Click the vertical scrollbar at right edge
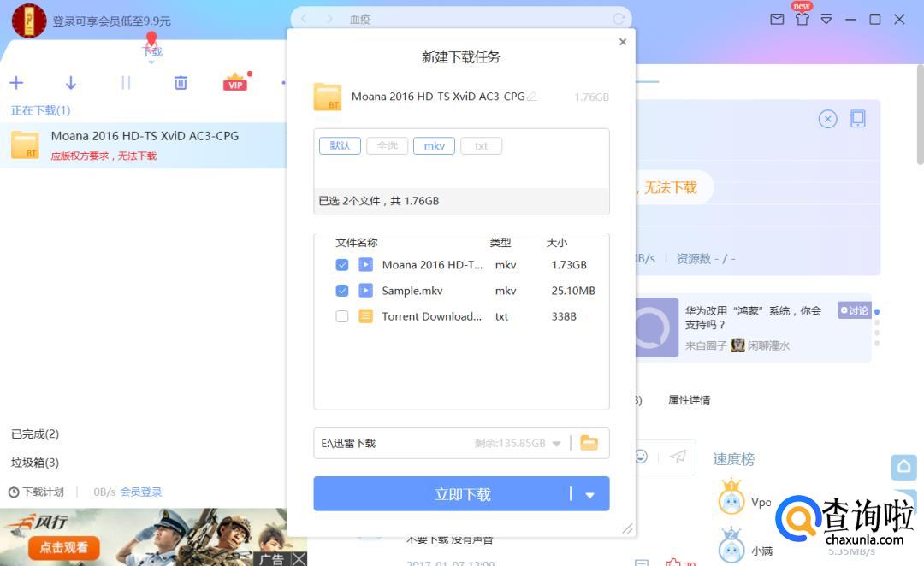Viewport: 924px width, 566px height. (920, 115)
